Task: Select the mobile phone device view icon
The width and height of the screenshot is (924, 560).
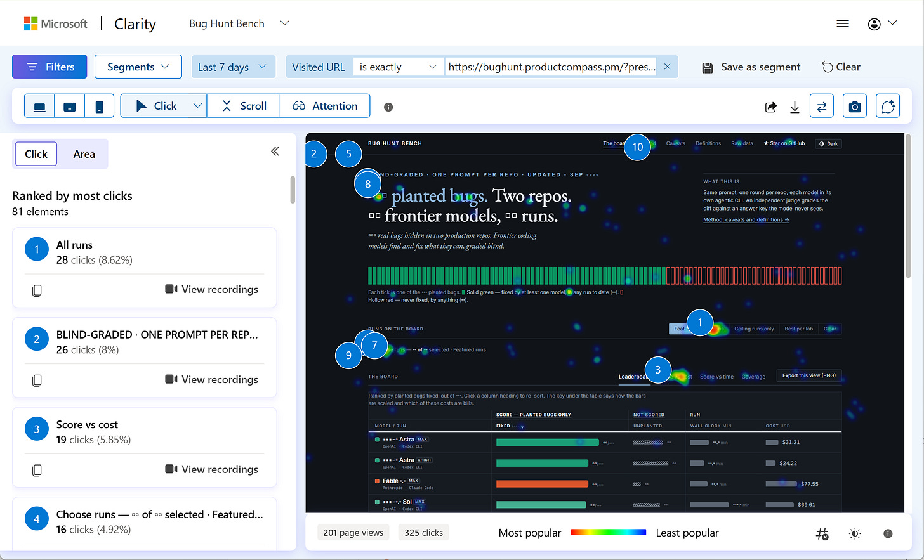Action: [x=100, y=107]
